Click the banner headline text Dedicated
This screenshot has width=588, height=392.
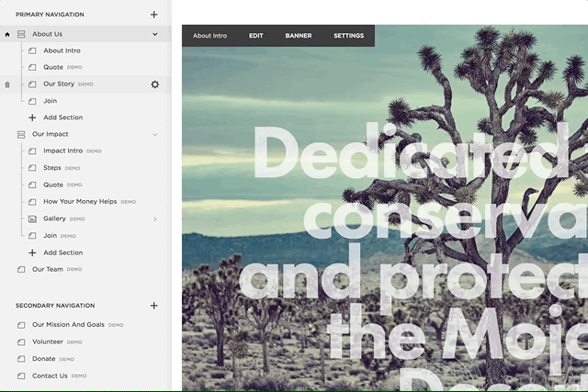point(413,151)
